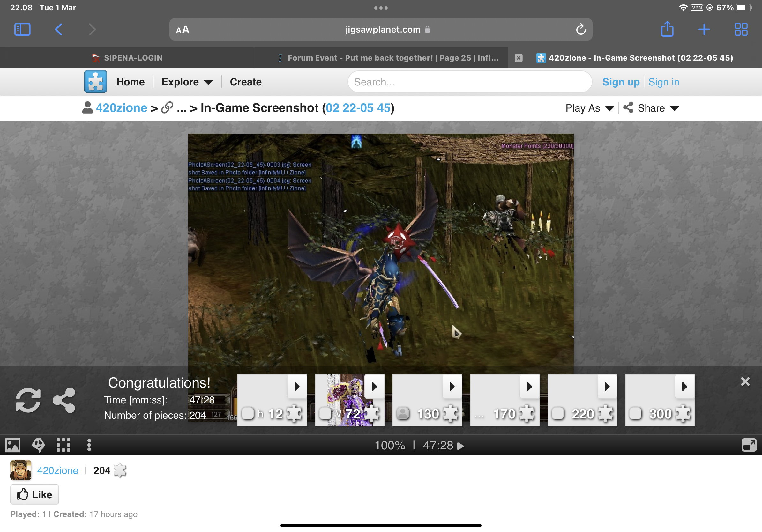Open a new tab with plus

(x=704, y=30)
